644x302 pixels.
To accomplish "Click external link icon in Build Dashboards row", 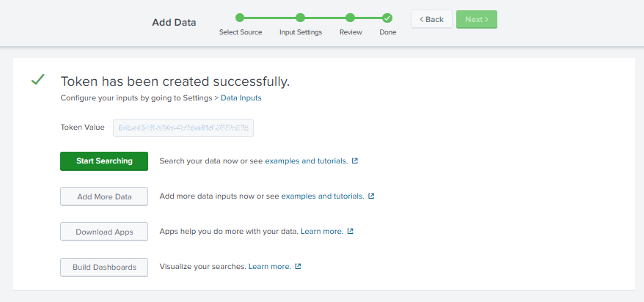I will pos(298,266).
